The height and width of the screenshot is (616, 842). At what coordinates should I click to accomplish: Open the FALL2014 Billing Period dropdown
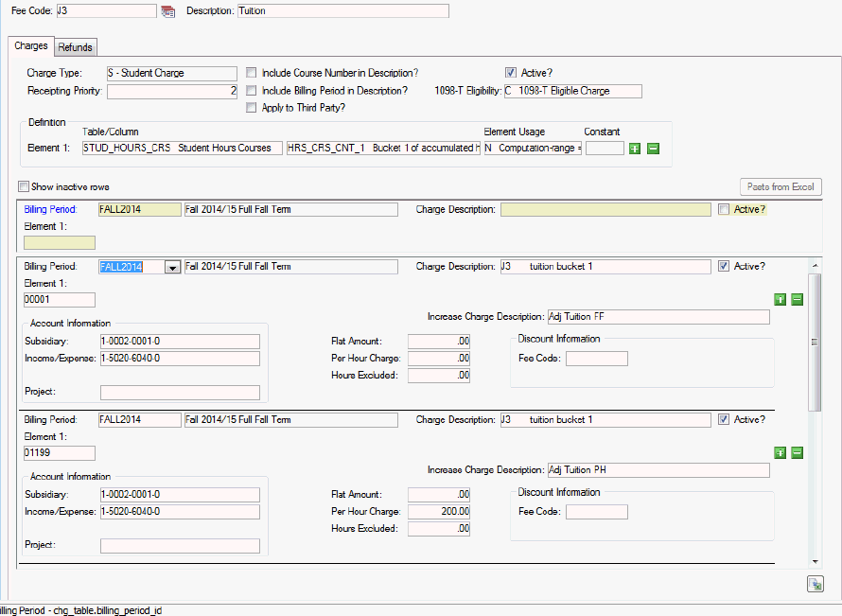(172, 268)
